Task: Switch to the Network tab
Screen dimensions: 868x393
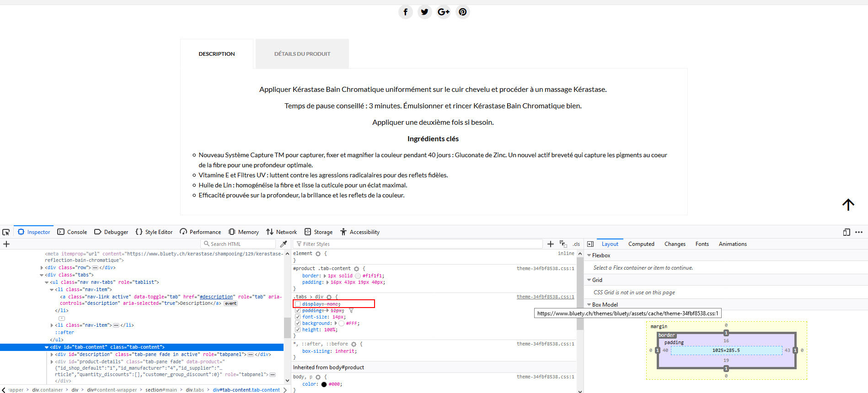Action: (282, 232)
